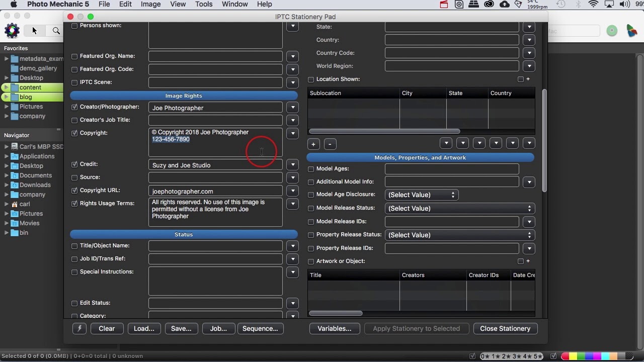Click the Location Shown table horizontal scrollbar
Screen dimensions: 644x362
(x=384, y=131)
